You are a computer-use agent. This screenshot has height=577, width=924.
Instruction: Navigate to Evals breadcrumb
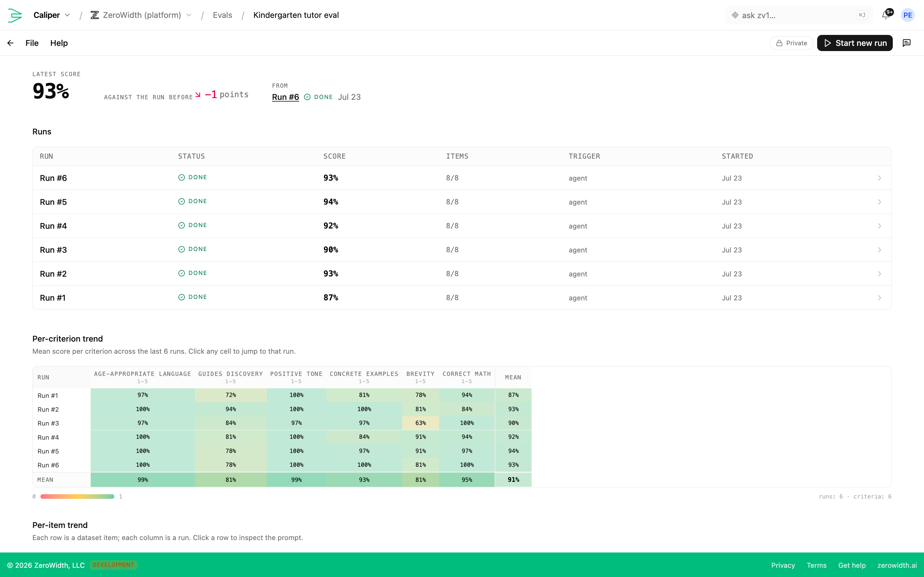(222, 15)
